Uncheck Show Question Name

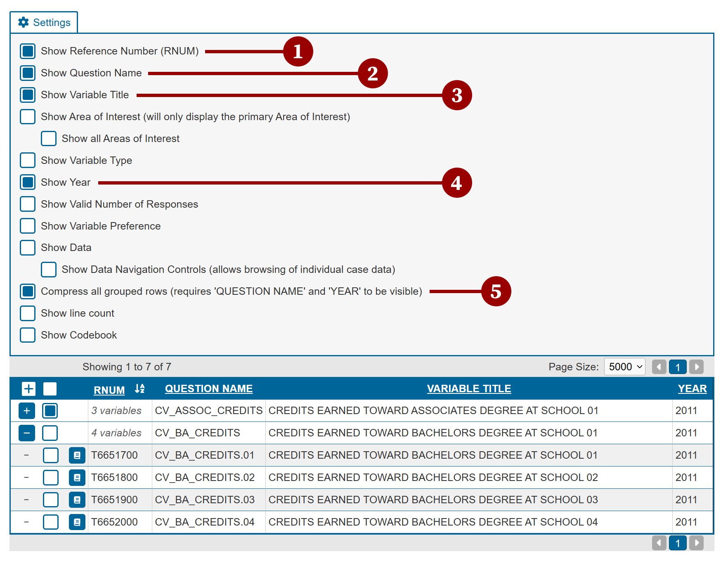pyautogui.click(x=28, y=73)
